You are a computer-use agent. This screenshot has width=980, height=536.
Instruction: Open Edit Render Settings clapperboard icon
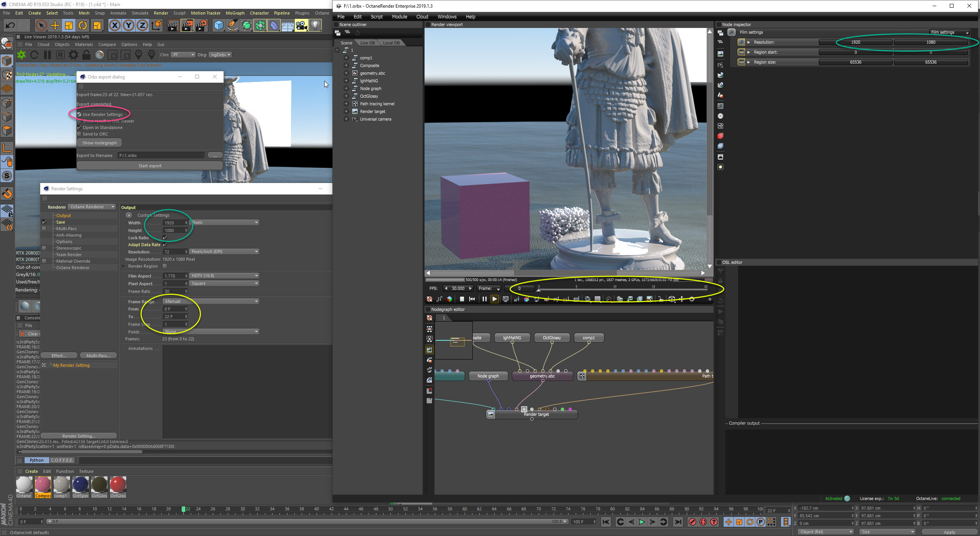coord(201,26)
